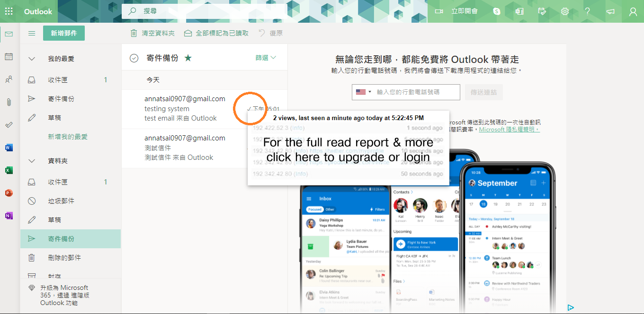Click 清空資料夾 in the toolbar
The height and width of the screenshot is (314, 644).
point(152,33)
